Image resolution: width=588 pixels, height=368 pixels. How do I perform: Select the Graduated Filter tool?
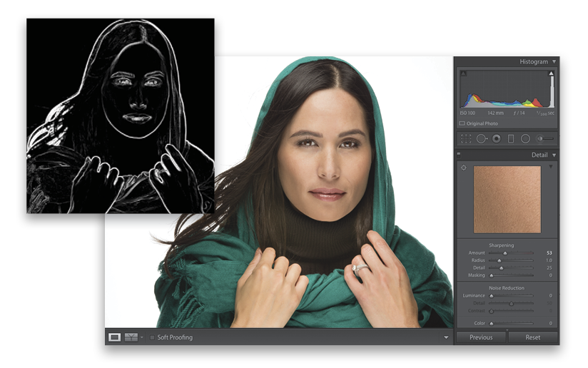[x=511, y=138]
